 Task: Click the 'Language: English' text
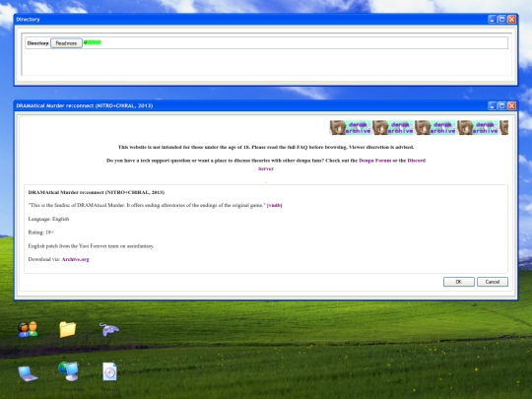click(48, 219)
